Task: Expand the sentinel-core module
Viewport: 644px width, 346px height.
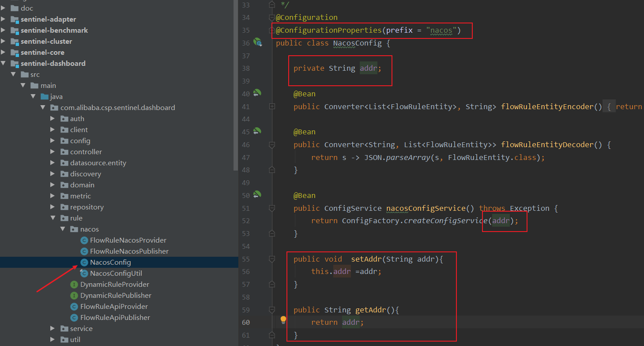Action: click(4, 53)
